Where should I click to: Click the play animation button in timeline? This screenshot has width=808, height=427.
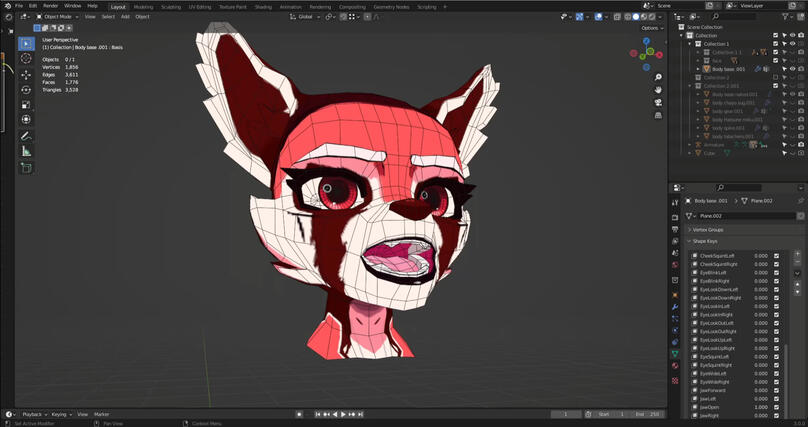tap(343, 414)
